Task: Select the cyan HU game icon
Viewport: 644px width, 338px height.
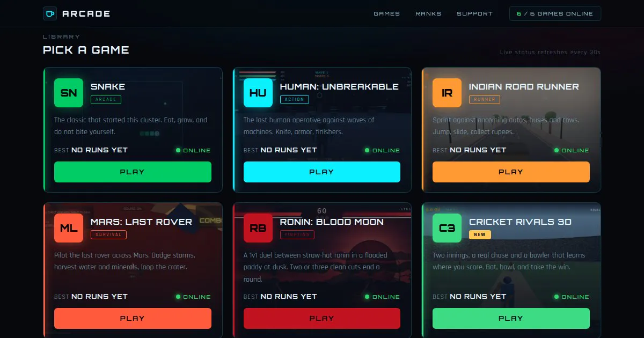Action: tap(258, 93)
